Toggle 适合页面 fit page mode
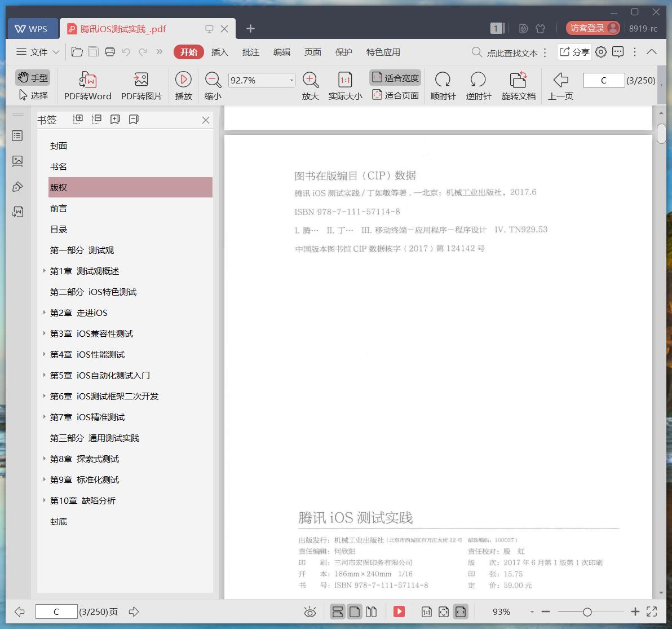This screenshot has width=672, height=629. [395, 95]
